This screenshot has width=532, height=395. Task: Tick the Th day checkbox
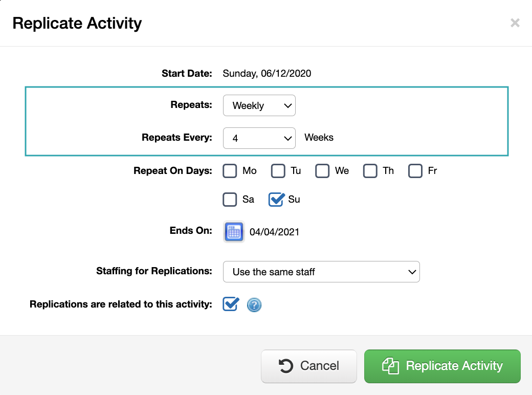click(370, 171)
